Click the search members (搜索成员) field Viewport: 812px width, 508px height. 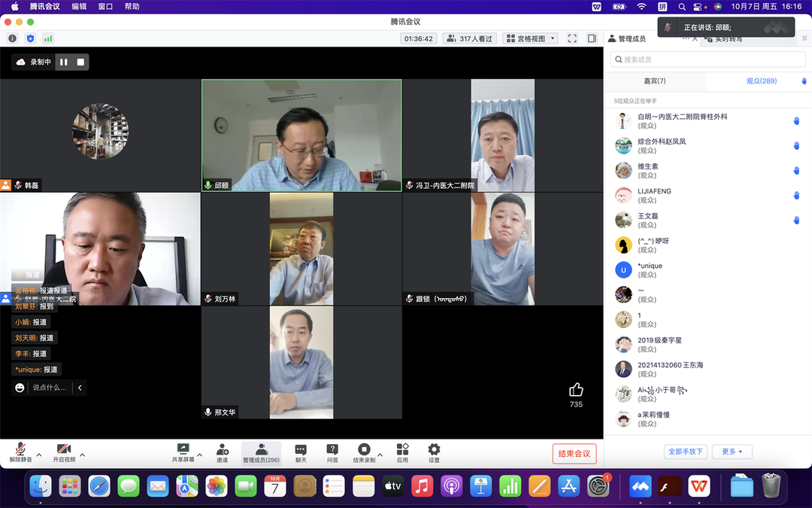707,59
